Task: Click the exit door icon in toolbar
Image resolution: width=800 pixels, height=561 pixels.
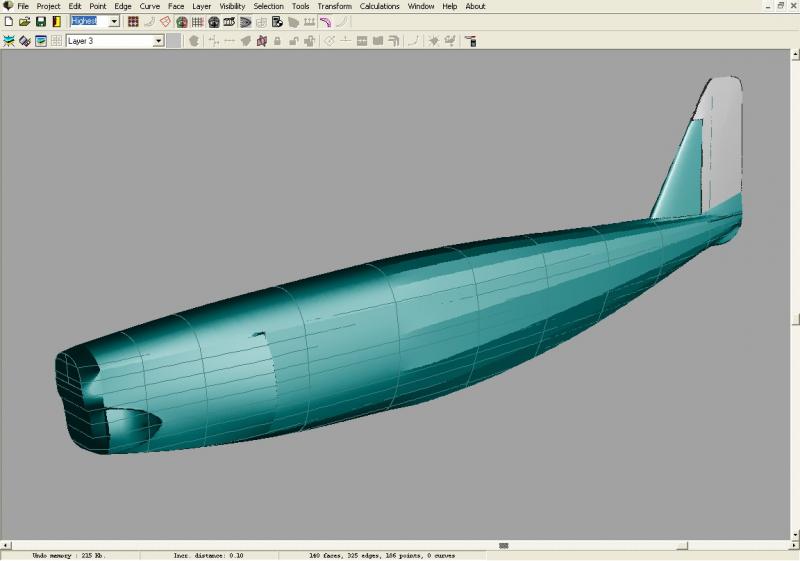Action: [x=56, y=21]
